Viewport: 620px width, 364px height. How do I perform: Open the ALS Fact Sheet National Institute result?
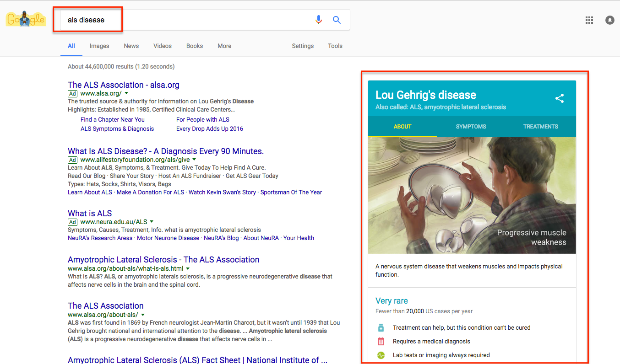click(197, 360)
